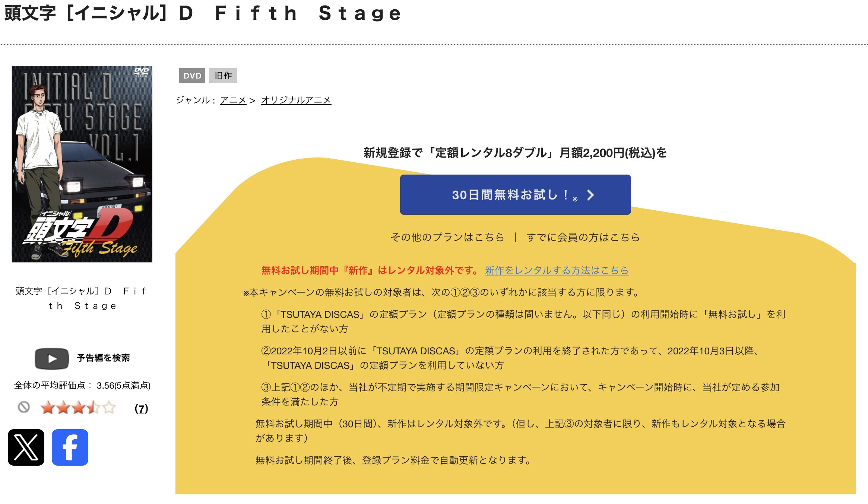Open その他のプランはこちら link

coord(447,237)
